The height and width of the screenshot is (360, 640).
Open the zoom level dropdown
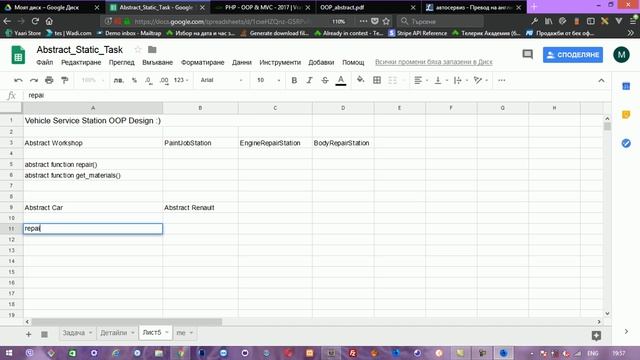click(92, 80)
